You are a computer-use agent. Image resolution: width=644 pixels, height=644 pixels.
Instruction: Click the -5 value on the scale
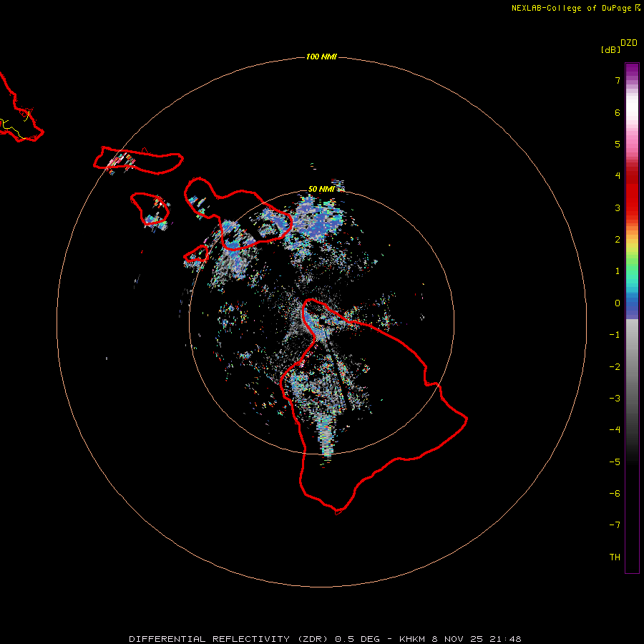tap(615, 462)
